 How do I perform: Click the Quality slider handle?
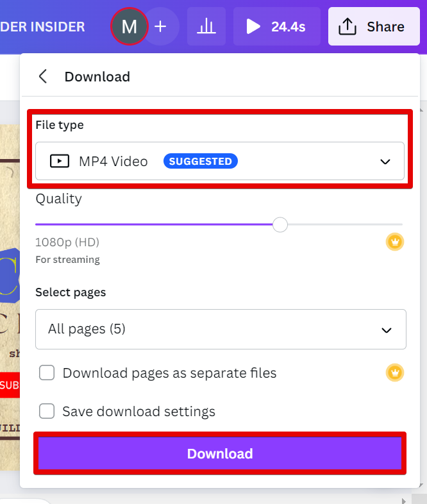tap(280, 224)
